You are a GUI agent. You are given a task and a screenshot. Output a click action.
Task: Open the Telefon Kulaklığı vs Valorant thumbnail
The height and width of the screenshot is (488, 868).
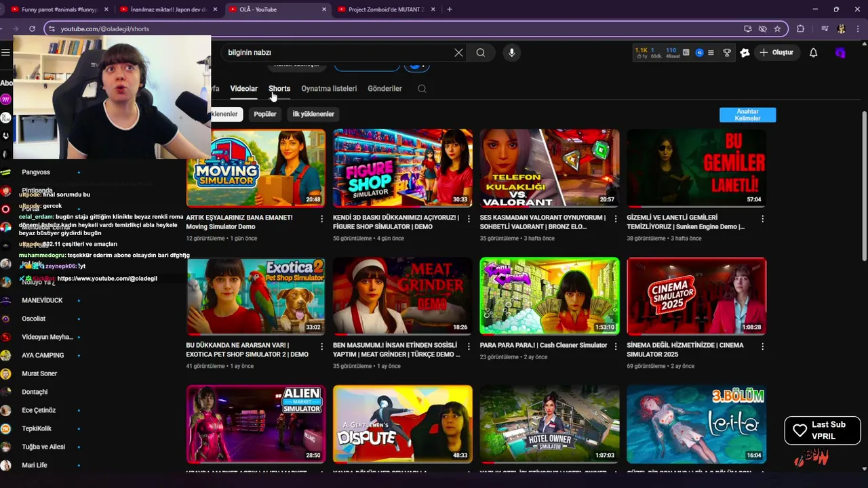[549, 168]
